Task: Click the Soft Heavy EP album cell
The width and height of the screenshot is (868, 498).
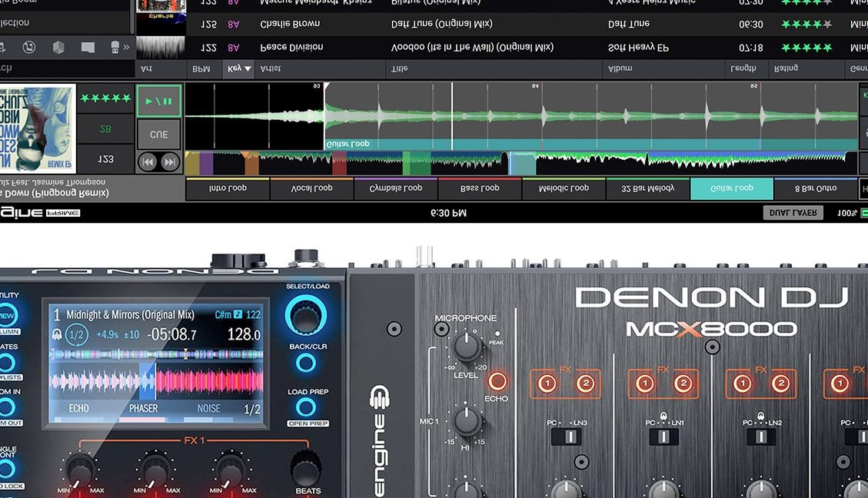Action: pyautogui.click(x=638, y=48)
